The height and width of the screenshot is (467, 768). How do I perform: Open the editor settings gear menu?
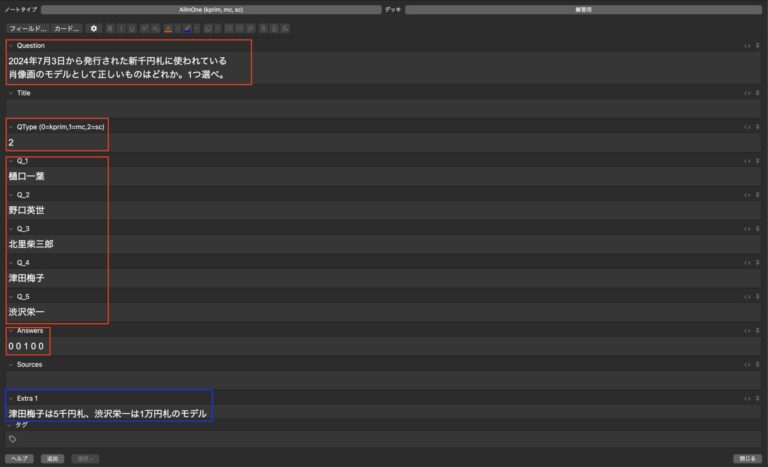point(94,28)
